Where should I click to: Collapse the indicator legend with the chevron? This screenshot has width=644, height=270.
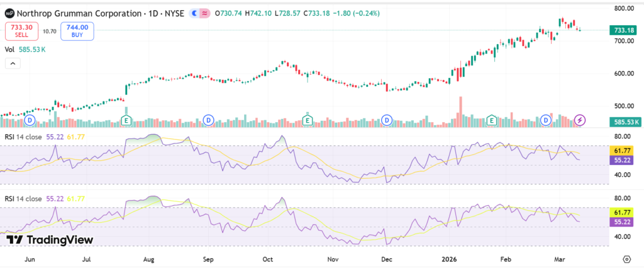click(12, 63)
